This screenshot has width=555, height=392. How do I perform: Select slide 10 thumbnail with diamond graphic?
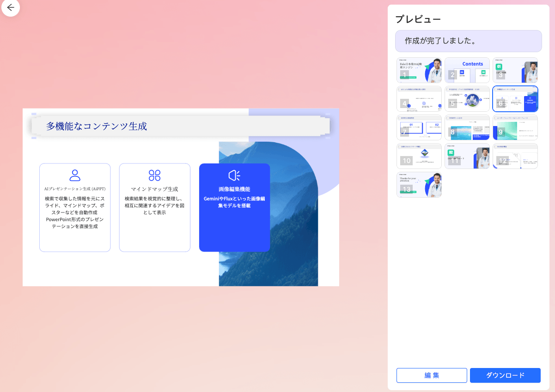click(419, 156)
